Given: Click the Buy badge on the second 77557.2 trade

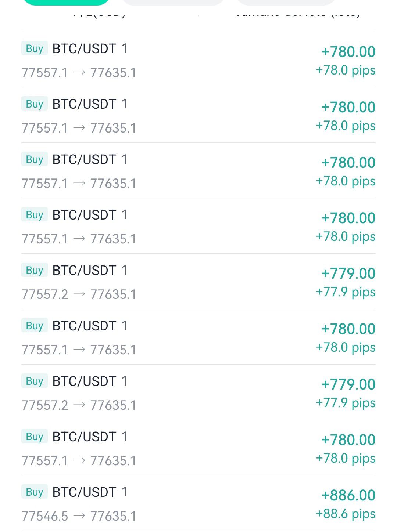Looking at the screenshot, I should point(35,381).
